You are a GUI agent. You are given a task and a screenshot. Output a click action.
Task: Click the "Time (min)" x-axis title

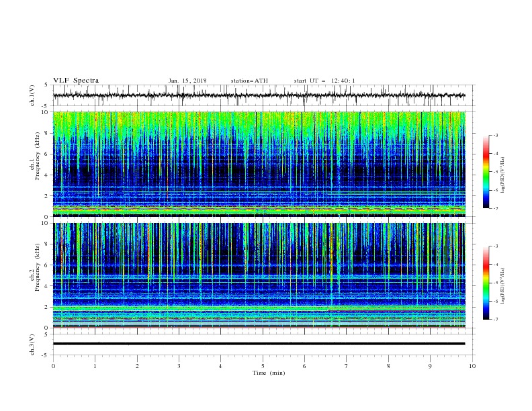point(269,373)
